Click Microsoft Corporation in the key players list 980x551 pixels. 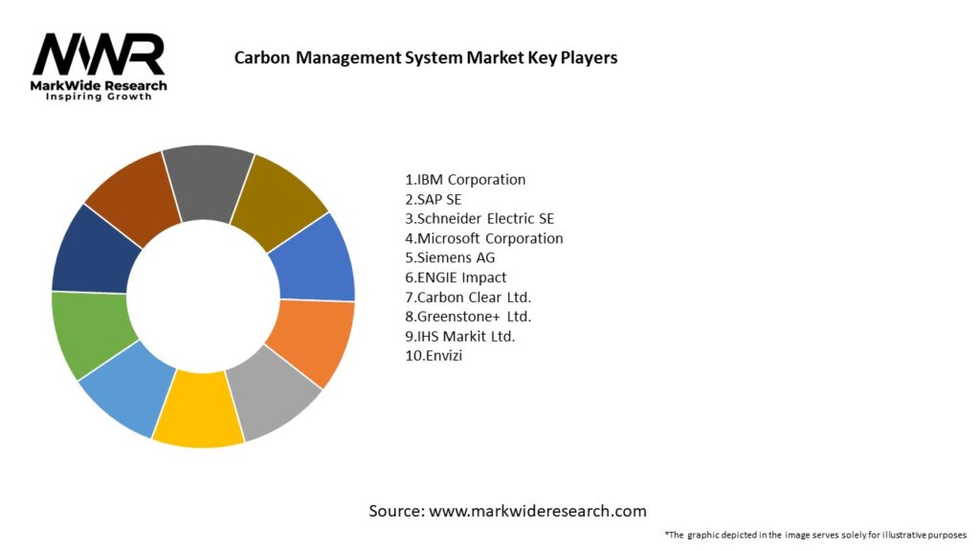pyautogui.click(x=484, y=238)
